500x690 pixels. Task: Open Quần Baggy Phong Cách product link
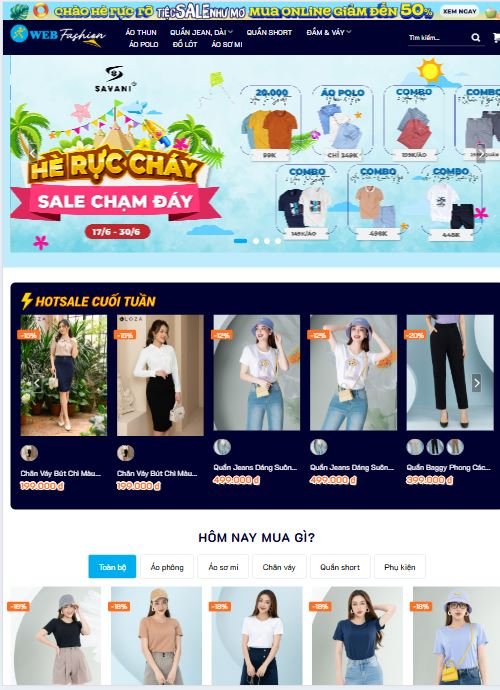click(x=448, y=467)
